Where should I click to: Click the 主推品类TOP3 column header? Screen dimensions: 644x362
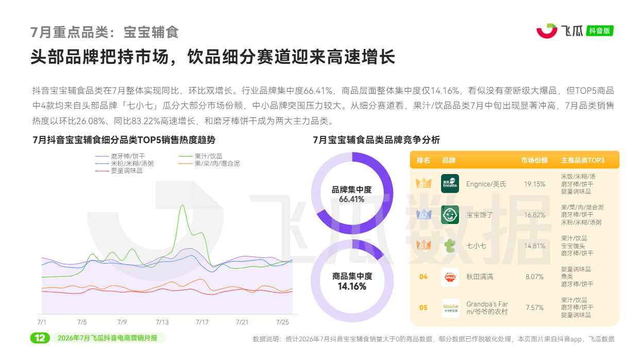pos(583,160)
